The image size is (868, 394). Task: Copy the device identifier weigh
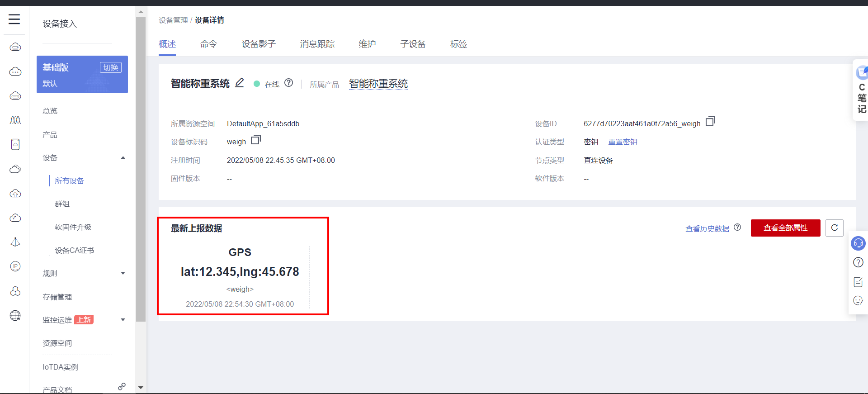(256, 140)
